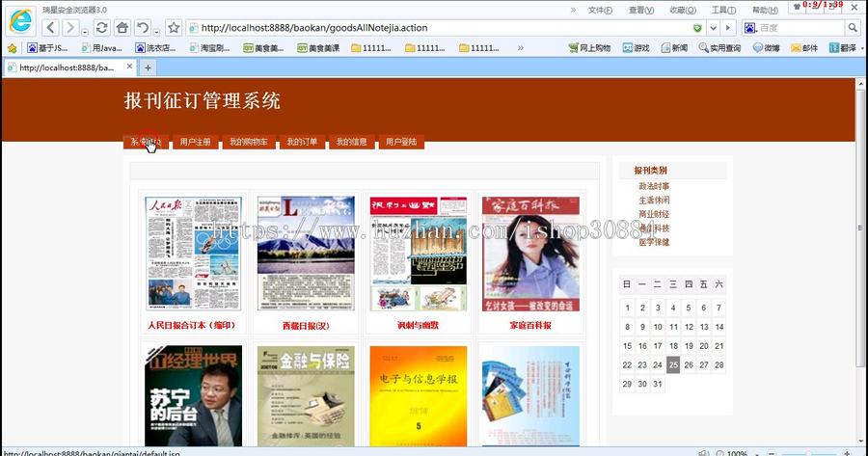868x456 pixels.
Task: Open 我的购物车
Action: coord(249,142)
